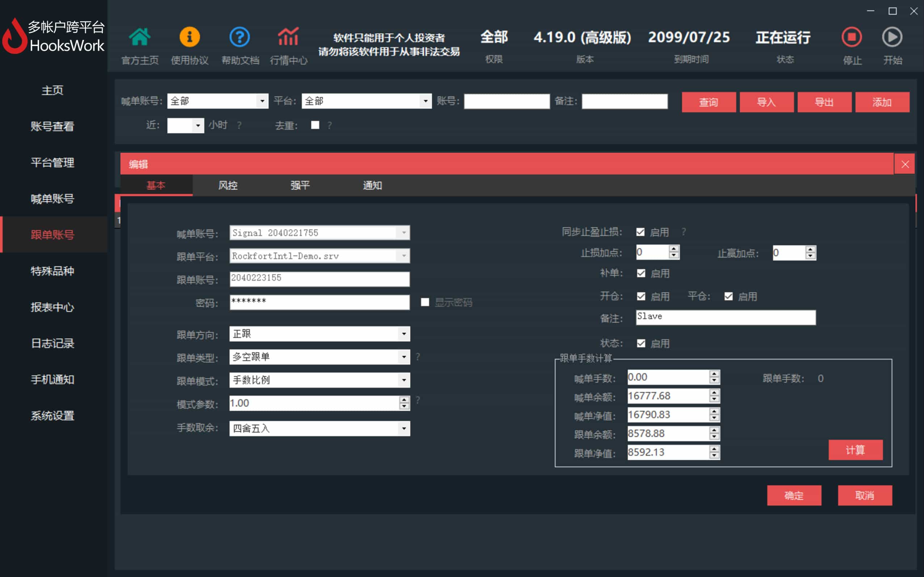Image resolution: width=924 pixels, height=577 pixels.
Task: Click the 止损加点 spinner arrows
Action: point(674,252)
